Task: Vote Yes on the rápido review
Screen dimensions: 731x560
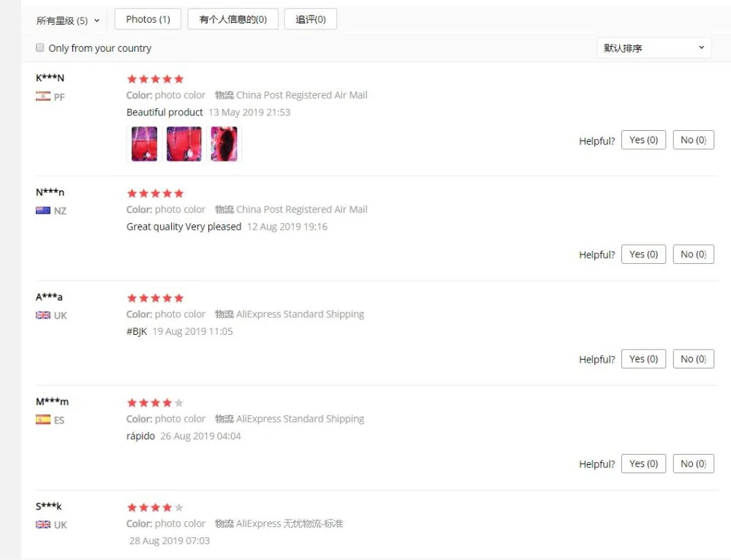Action: point(643,463)
